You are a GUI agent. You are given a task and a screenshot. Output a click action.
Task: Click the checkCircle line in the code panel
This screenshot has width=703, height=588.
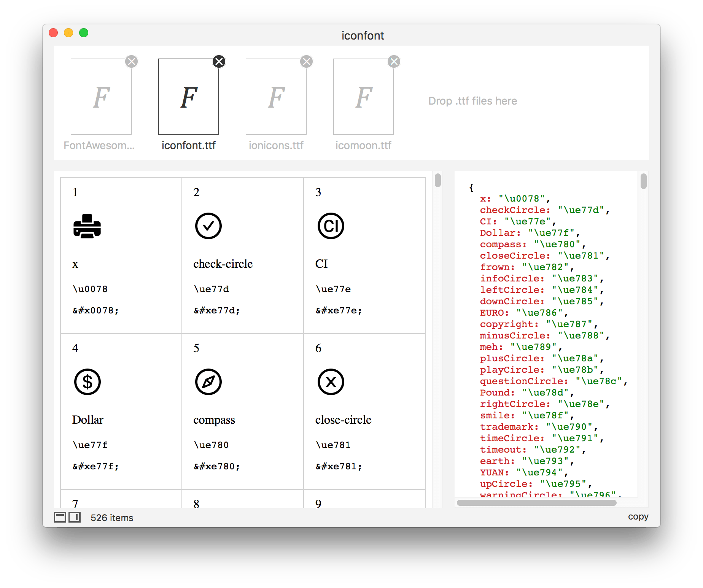pos(545,210)
